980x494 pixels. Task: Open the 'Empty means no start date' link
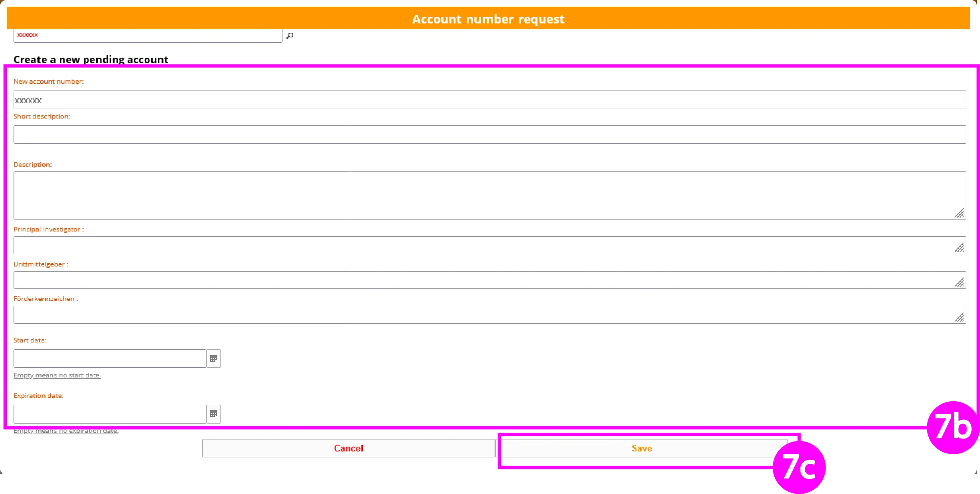point(57,375)
